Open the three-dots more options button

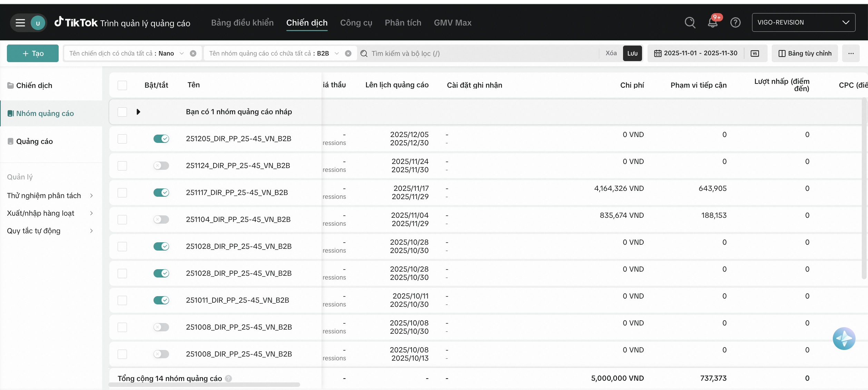[851, 53]
